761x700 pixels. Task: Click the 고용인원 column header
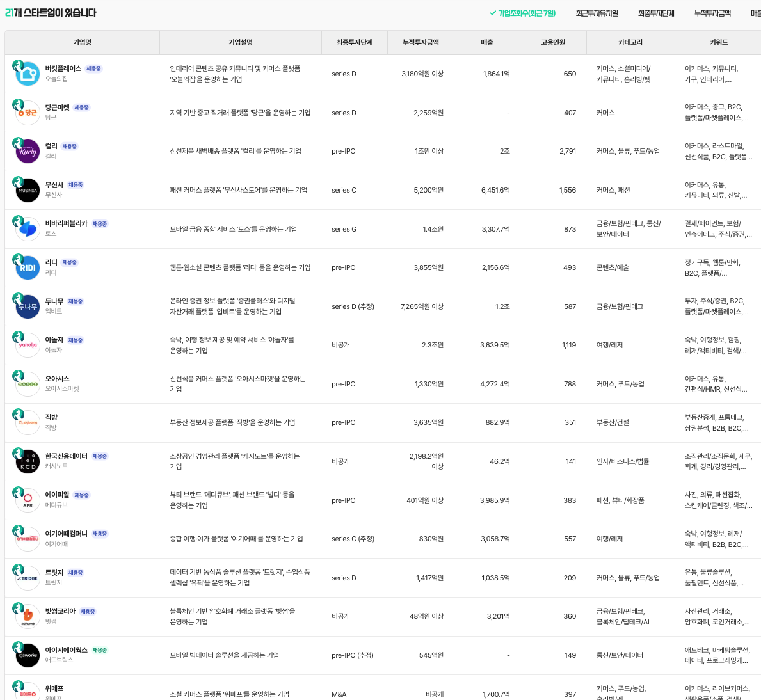553,42
